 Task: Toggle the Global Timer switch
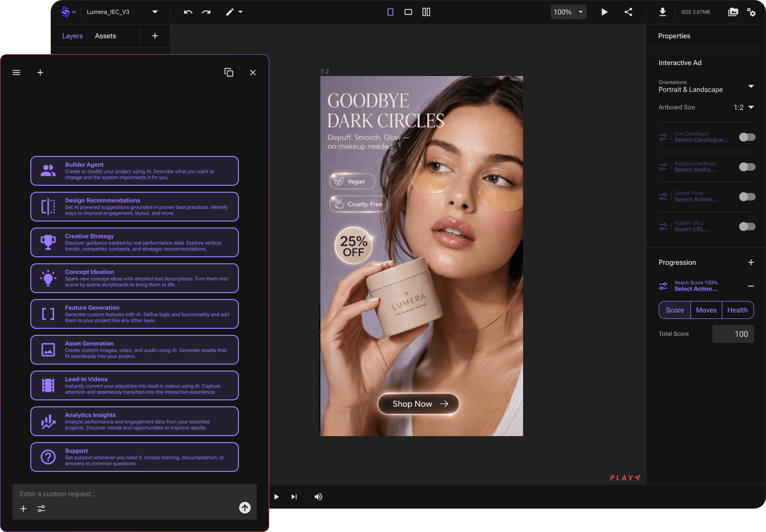point(747,197)
